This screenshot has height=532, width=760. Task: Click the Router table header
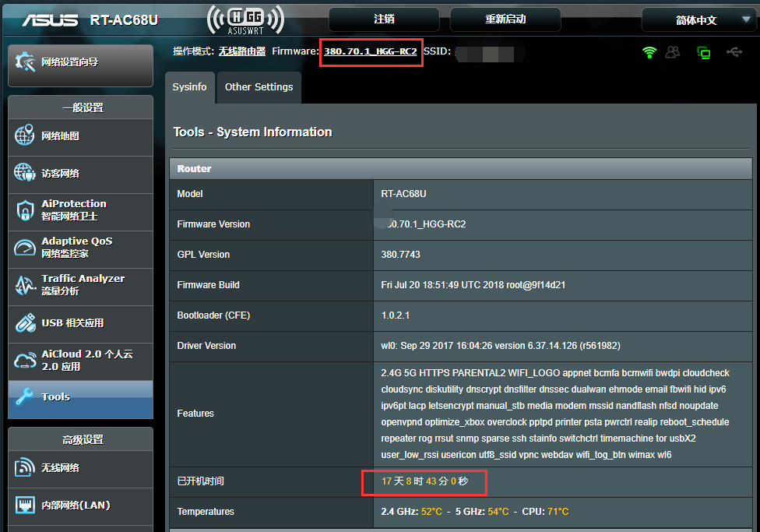pos(460,169)
